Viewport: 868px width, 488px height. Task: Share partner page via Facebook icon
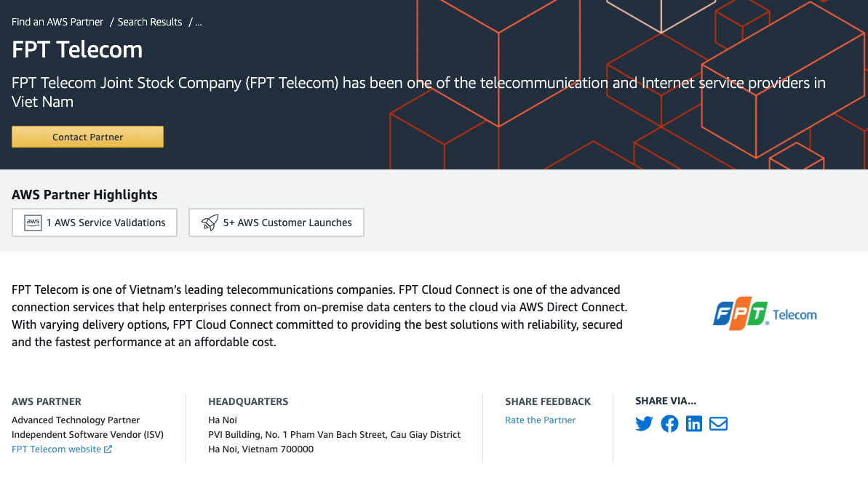point(669,423)
